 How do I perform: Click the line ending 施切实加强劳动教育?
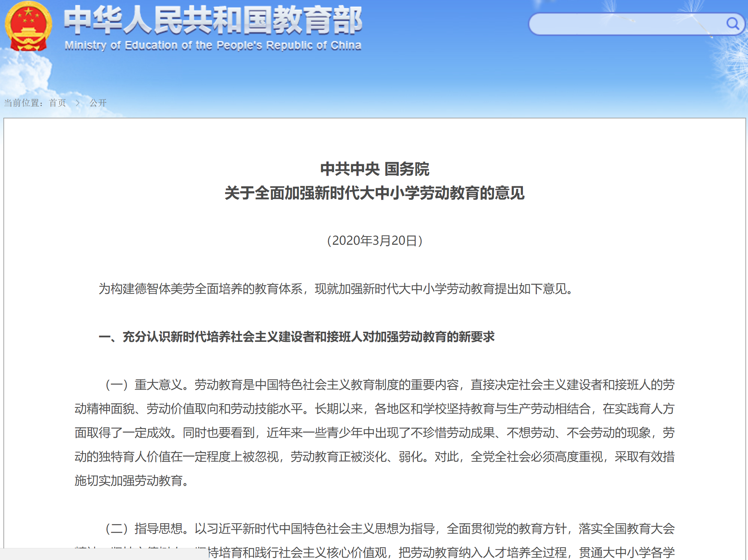click(131, 481)
